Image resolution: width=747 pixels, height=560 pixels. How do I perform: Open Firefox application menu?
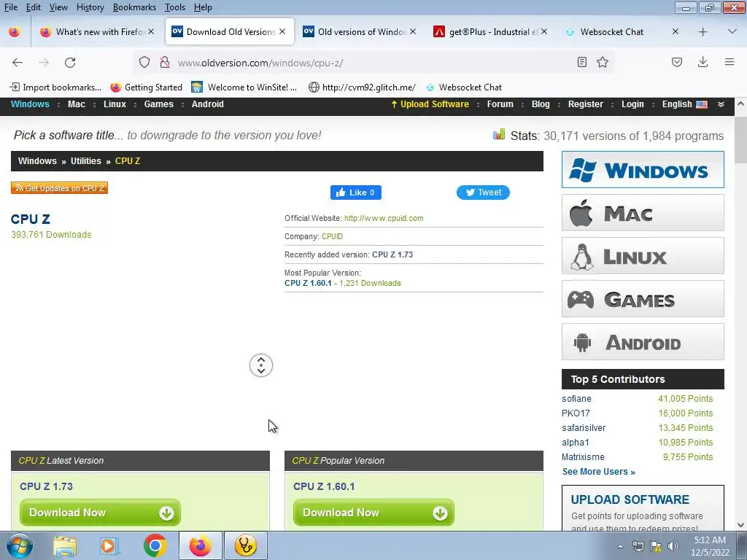click(729, 63)
